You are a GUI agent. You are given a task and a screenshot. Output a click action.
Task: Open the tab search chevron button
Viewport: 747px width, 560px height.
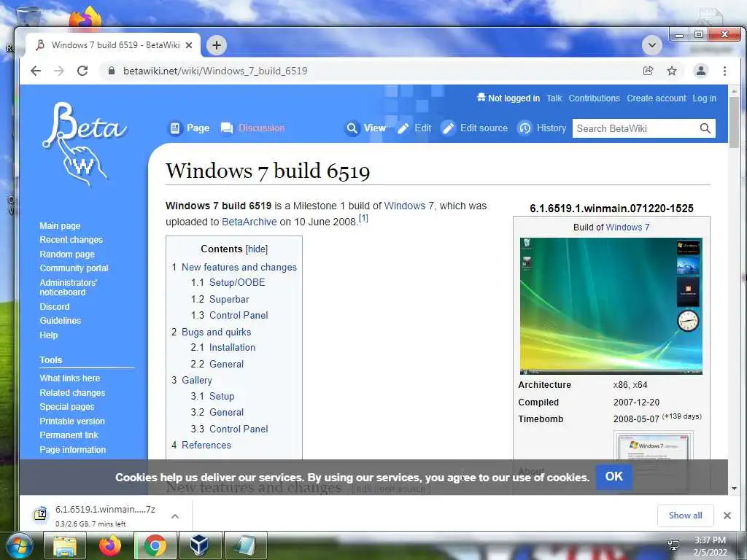coord(651,45)
